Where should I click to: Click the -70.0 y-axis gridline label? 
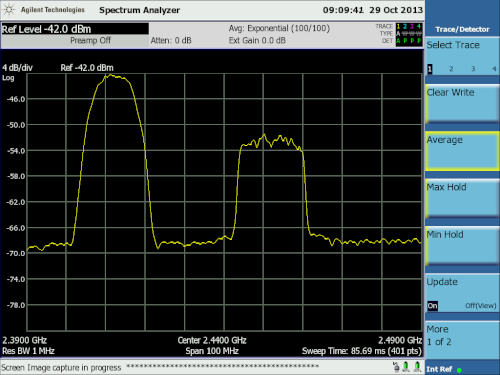pyautogui.click(x=16, y=253)
